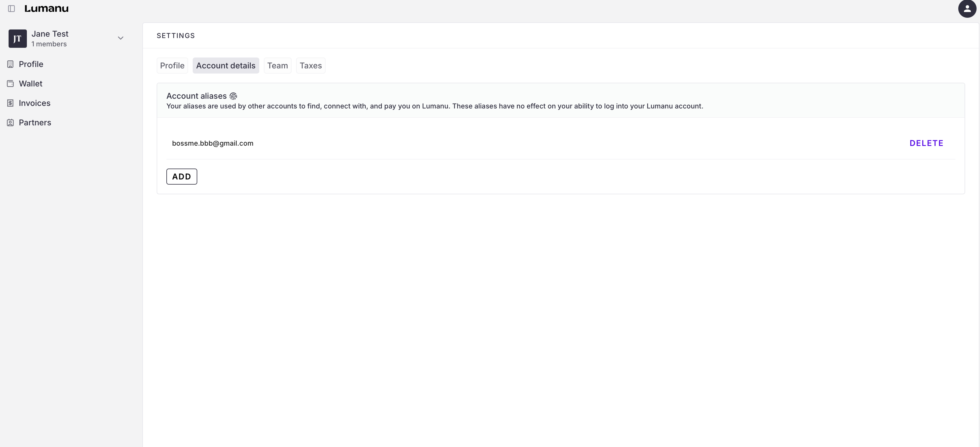980x447 pixels.
Task: Open the Team tab
Action: coord(277,66)
